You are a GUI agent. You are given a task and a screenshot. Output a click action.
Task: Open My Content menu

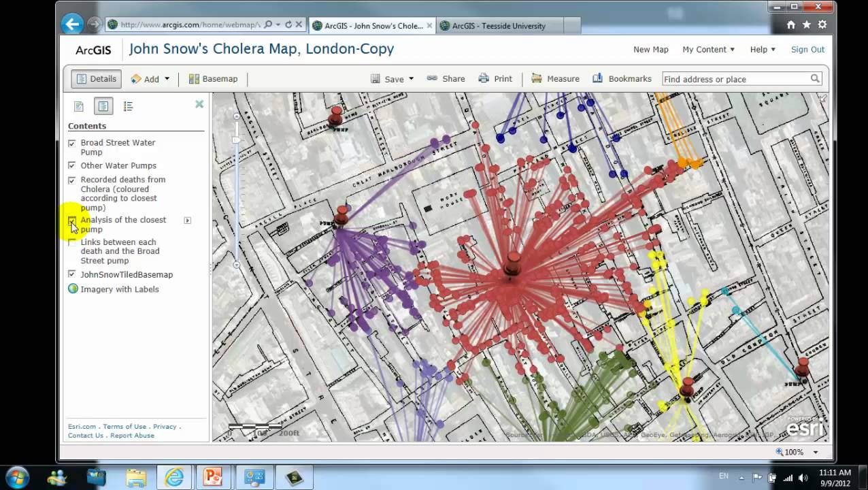[708, 50]
